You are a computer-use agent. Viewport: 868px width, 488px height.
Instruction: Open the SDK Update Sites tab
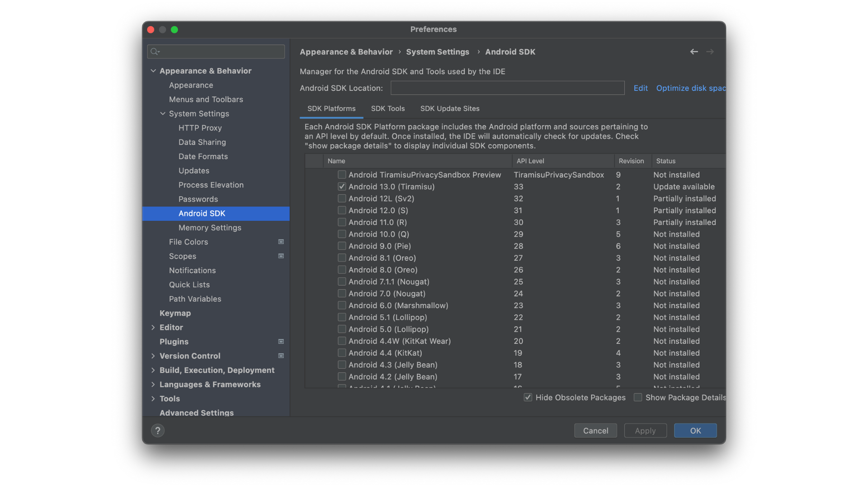click(449, 108)
